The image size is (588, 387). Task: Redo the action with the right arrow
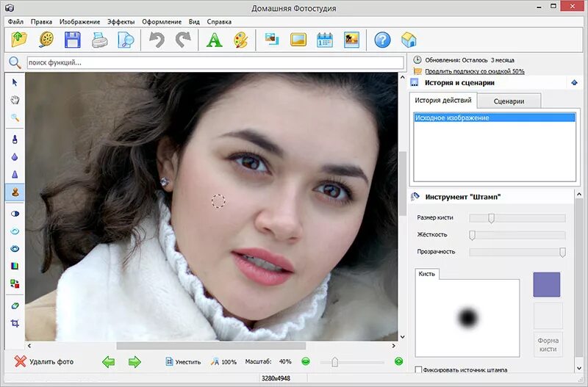(183, 40)
